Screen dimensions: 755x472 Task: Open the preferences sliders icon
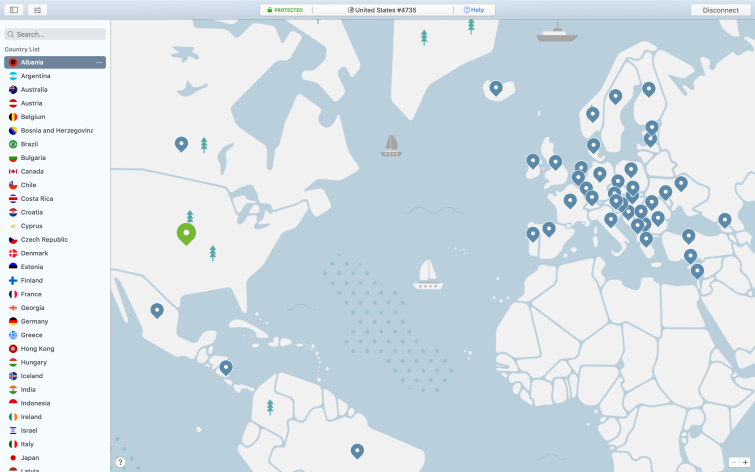point(37,10)
